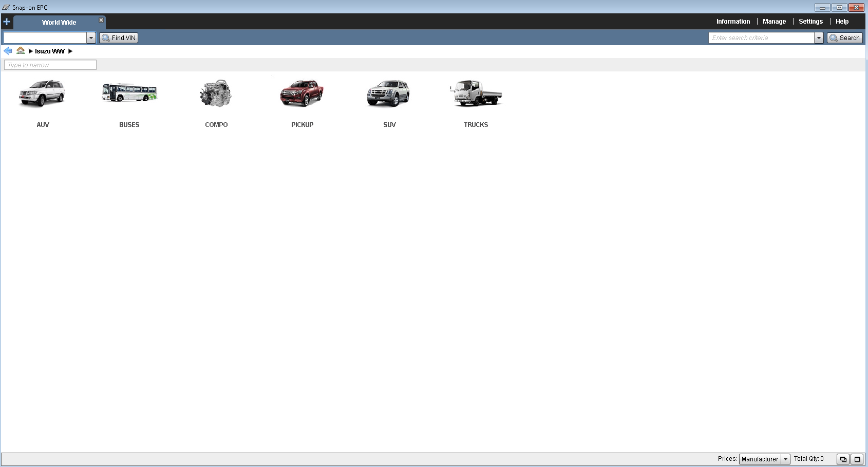Open the TRUCKS vehicle image
This screenshot has height=467, width=868.
(476, 93)
